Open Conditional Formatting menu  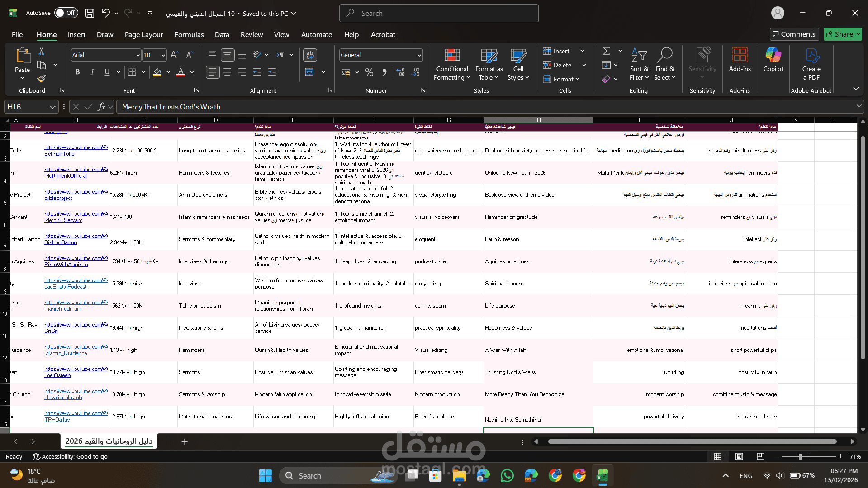pos(452,65)
